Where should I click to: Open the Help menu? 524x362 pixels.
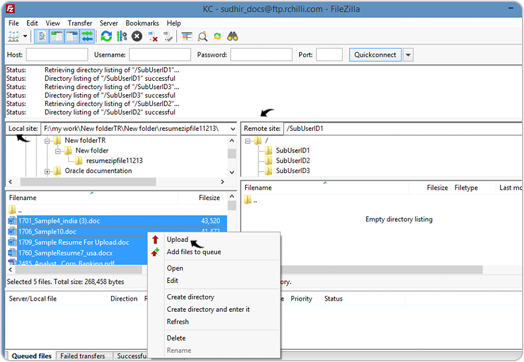[174, 23]
